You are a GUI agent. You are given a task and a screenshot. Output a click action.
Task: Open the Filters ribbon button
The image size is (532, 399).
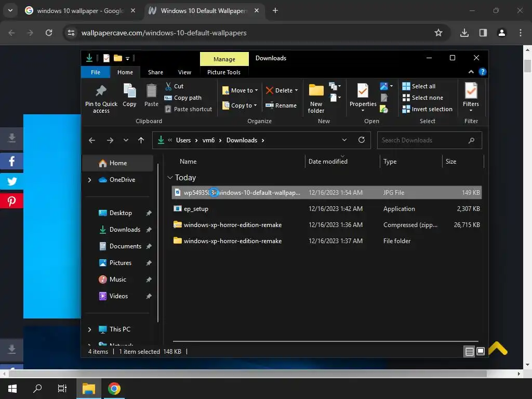click(x=471, y=97)
